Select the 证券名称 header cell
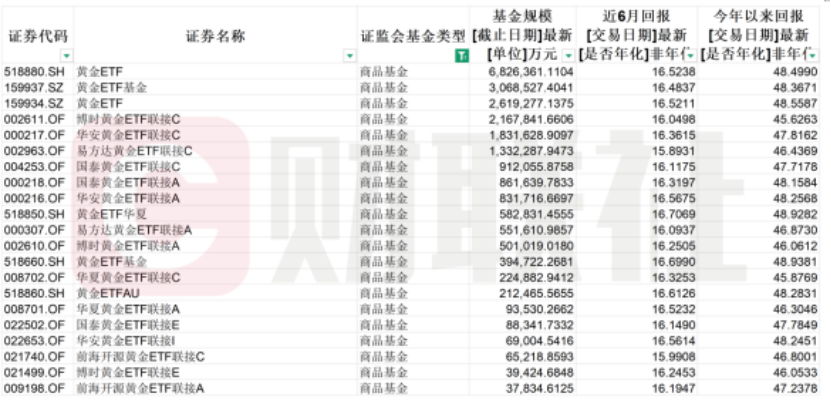Viewport: 831px width, 400px height. pos(216,35)
